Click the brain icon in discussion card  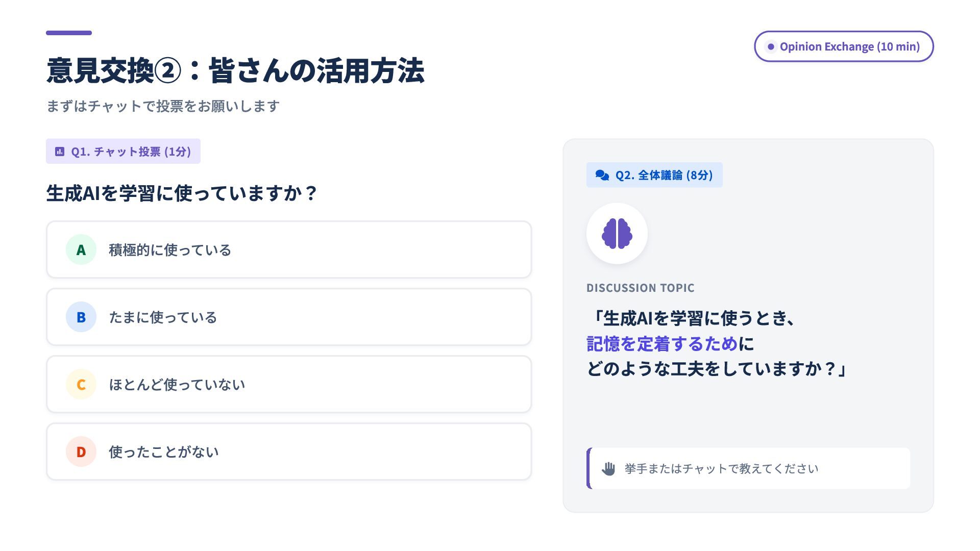(617, 234)
